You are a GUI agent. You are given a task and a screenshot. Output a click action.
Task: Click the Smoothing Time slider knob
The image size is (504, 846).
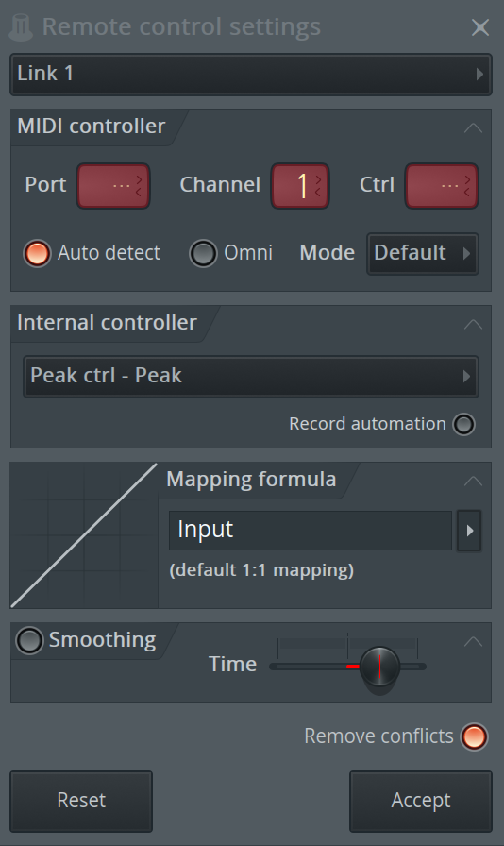pyautogui.click(x=380, y=667)
